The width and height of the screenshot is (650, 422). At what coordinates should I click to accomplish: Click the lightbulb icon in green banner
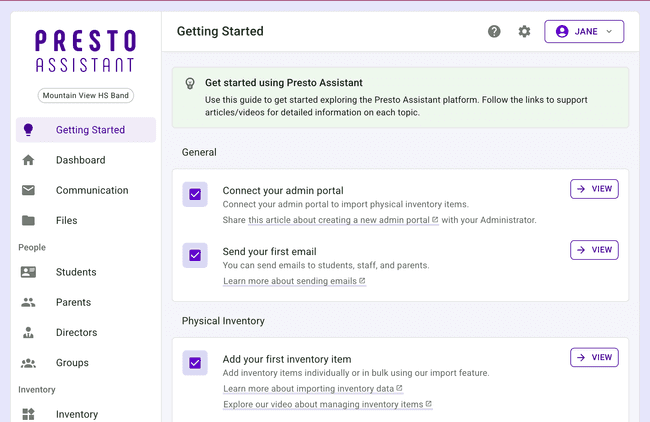pos(190,83)
